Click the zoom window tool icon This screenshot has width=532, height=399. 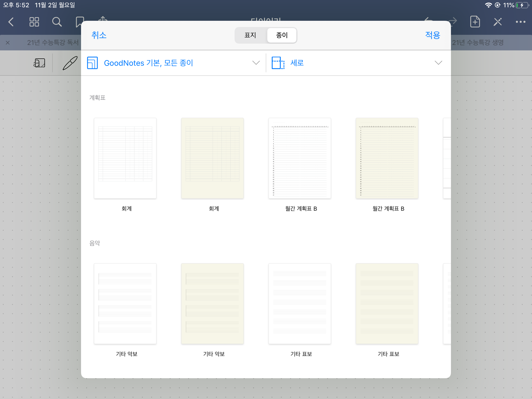[39, 63]
